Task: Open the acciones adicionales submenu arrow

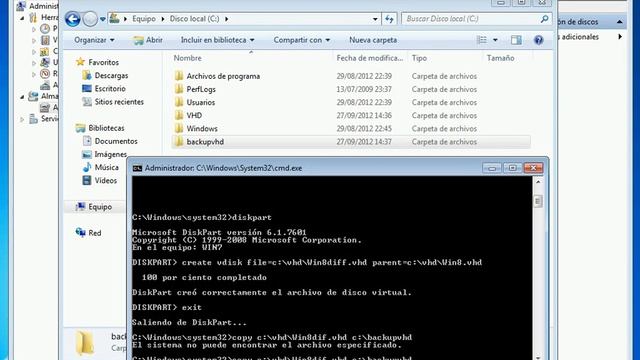Action: [620, 37]
